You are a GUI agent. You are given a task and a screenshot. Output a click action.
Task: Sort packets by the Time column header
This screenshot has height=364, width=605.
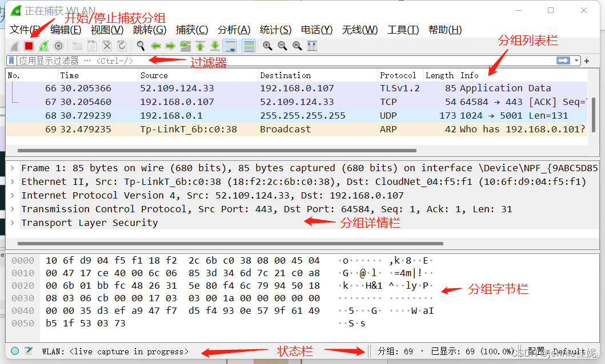pos(98,75)
